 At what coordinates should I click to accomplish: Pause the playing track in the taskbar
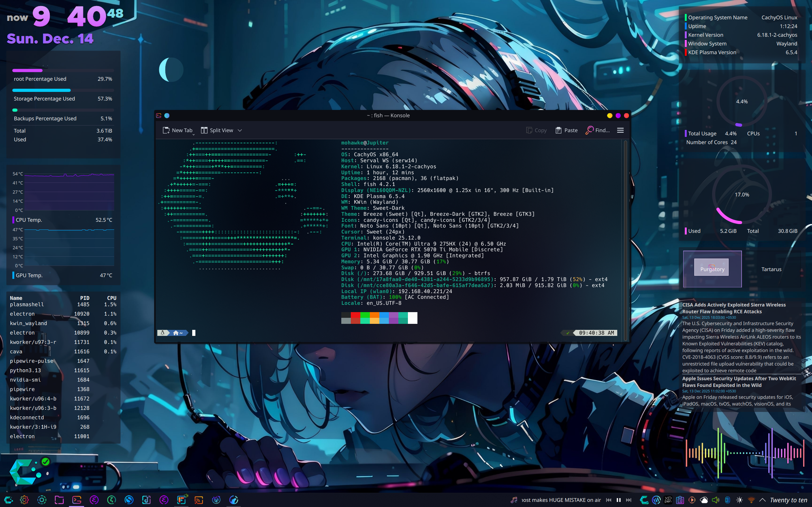tap(619, 500)
